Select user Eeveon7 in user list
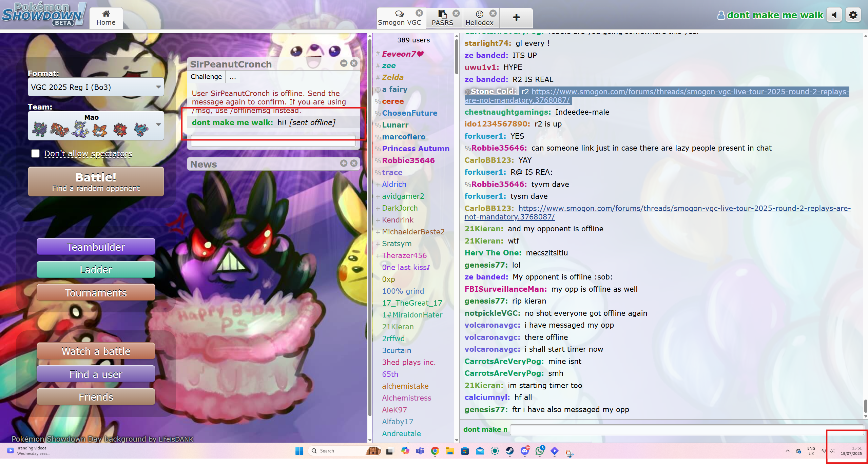 pos(403,54)
